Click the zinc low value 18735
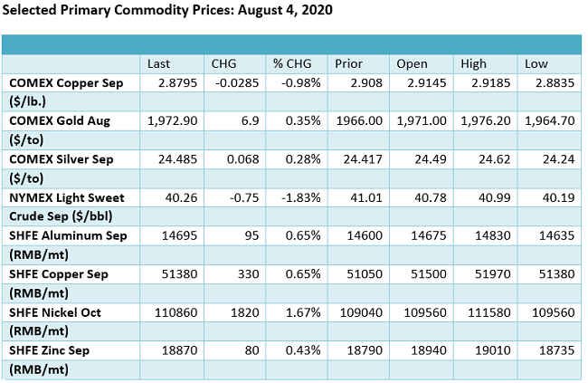588x383 pixels. pyautogui.click(x=543, y=349)
